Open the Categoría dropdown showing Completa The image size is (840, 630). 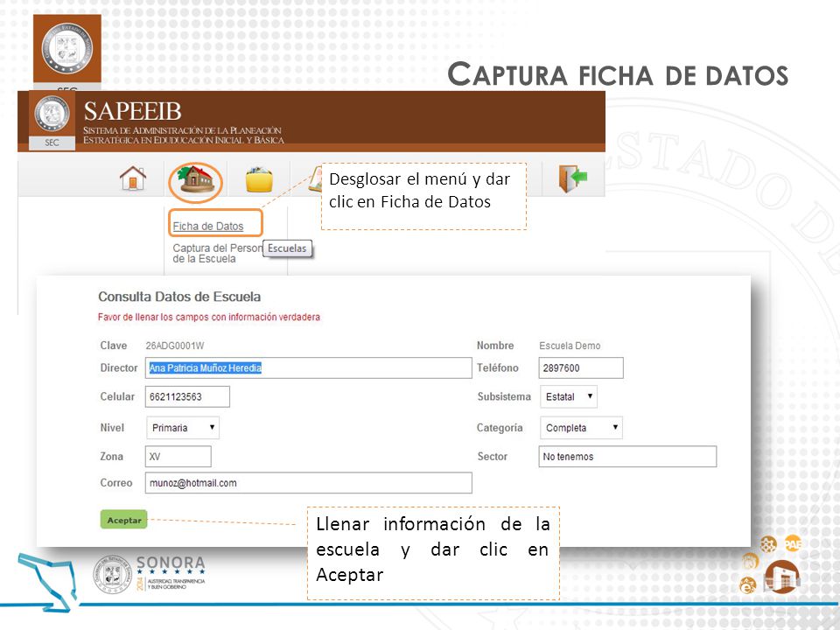point(581,428)
